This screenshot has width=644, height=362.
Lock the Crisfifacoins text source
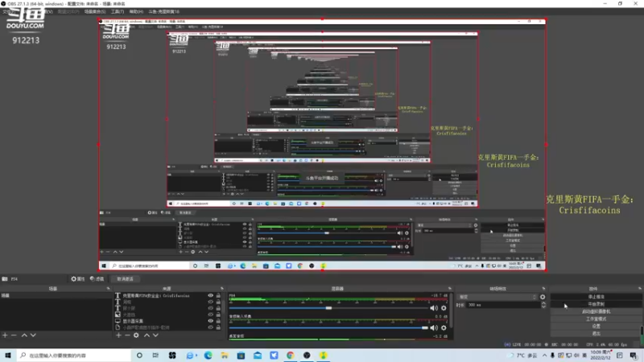pyautogui.click(x=218, y=295)
